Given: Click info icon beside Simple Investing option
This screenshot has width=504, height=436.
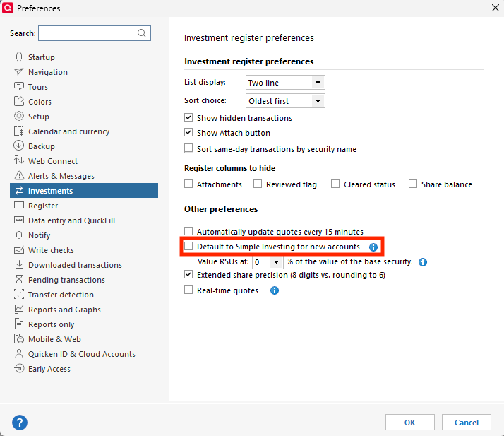Looking at the screenshot, I should click(x=373, y=247).
